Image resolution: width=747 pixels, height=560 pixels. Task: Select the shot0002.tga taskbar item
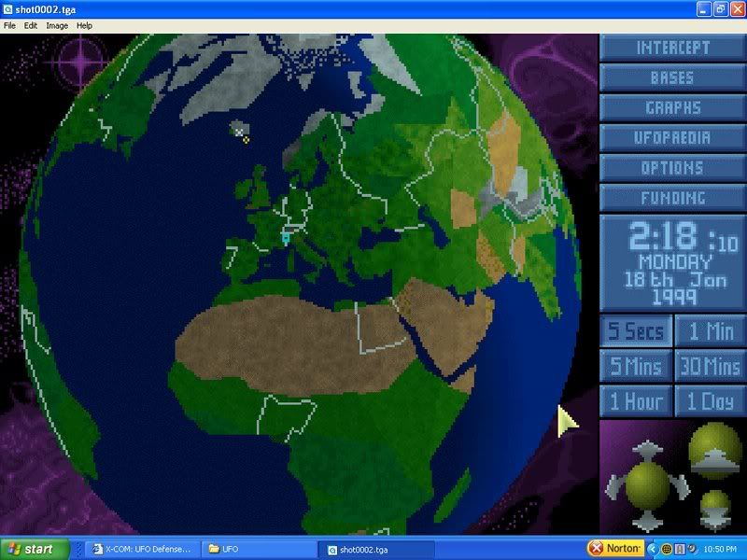375,550
